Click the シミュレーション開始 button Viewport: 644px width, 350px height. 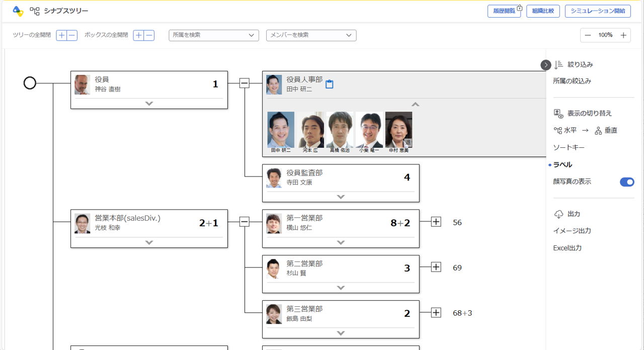pyautogui.click(x=598, y=11)
